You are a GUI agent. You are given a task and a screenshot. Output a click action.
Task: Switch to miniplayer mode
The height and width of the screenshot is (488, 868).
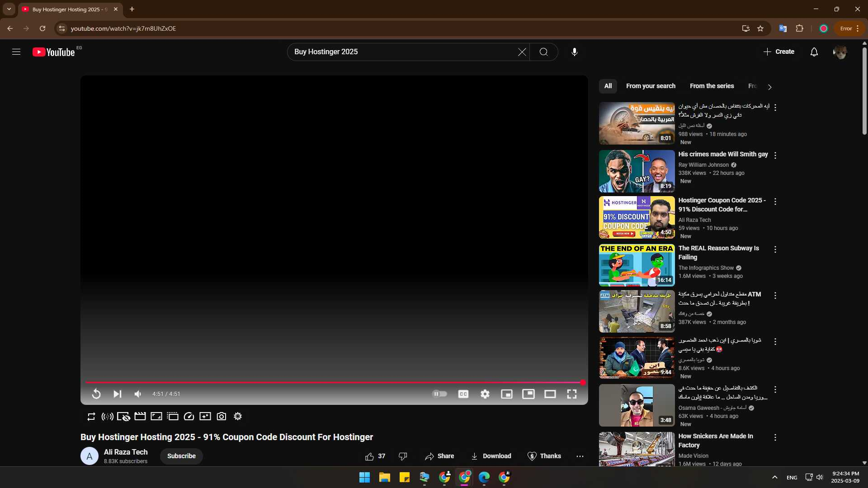pyautogui.click(x=506, y=394)
